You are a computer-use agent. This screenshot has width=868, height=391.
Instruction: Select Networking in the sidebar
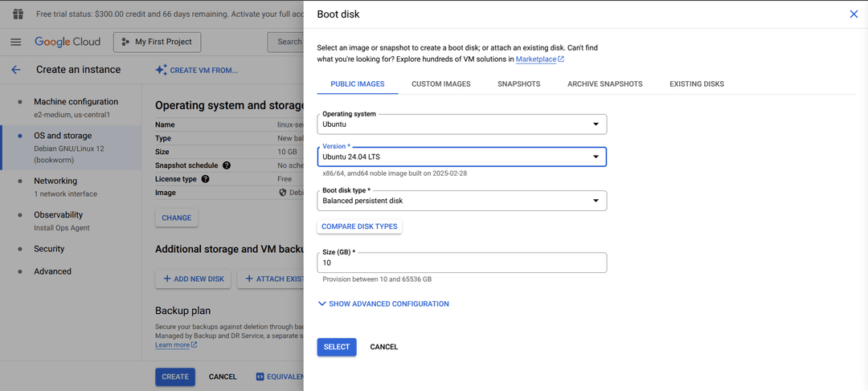tap(72, 186)
